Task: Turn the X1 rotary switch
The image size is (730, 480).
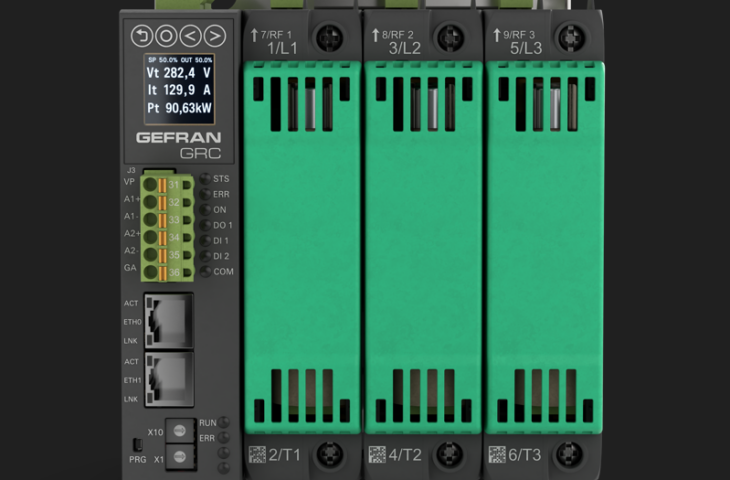Action: pos(180,456)
